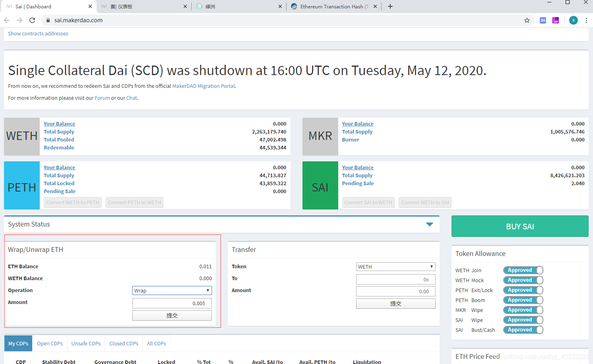This screenshot has height=364, width=593.
Task: Open the MakerDAO Migration Portal link
Action: [x=203, y=86]
